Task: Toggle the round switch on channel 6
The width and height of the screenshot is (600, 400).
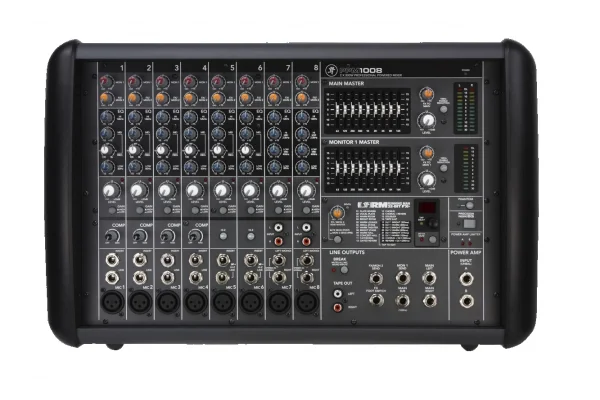Action: pyautogui.click(x=251, y=236)
